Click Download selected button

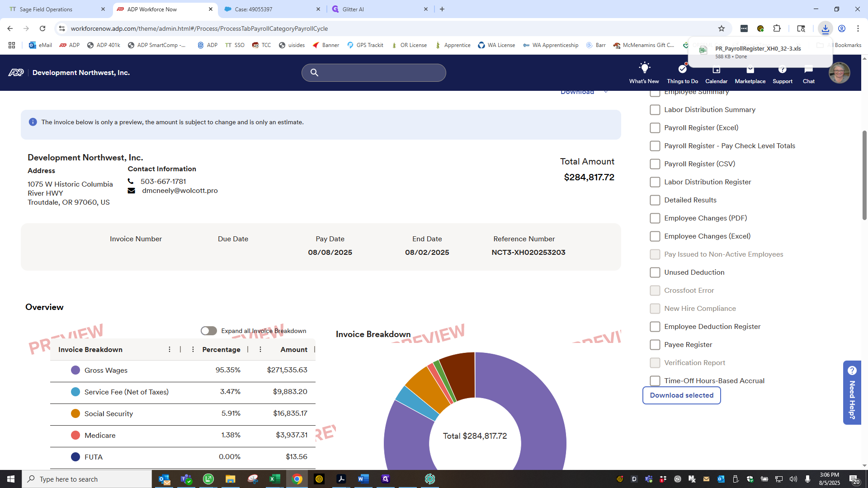(681, 395)
